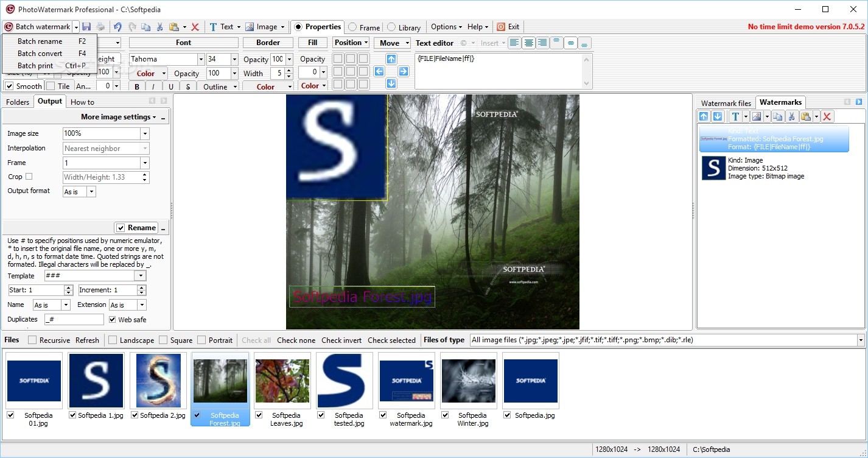Select the Properties radio button
Screen dimensions: 868x458
(x=298, y=27)
